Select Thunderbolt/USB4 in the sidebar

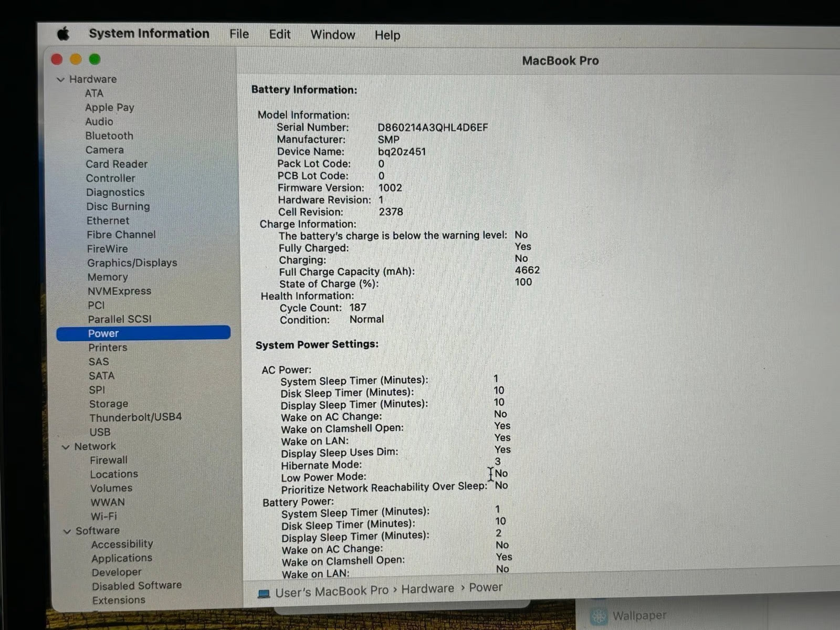[x=136, y=416]
